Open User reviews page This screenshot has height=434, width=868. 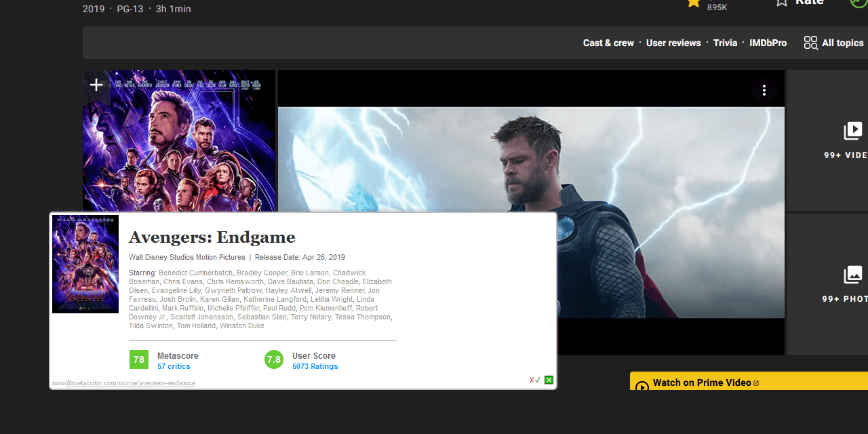point(673,43)
